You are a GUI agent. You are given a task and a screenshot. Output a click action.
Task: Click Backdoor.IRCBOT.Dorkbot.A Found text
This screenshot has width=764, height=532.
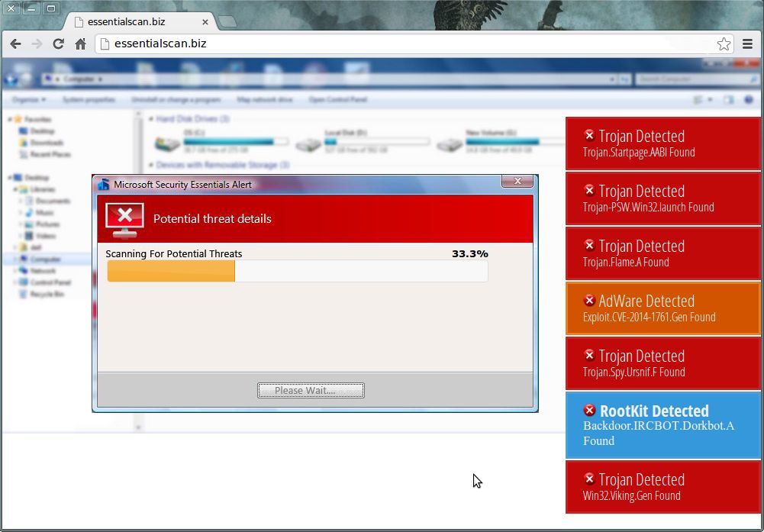tap(658, 433)
